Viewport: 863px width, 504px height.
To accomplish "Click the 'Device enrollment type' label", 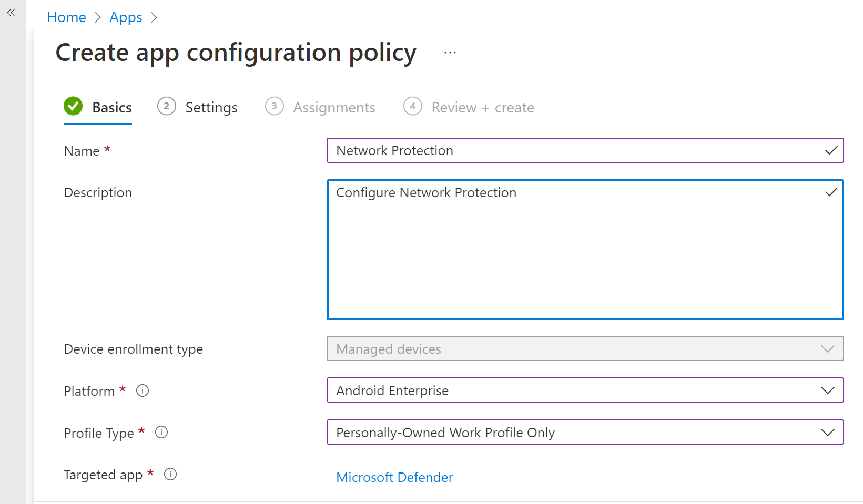I will [134, 349].
